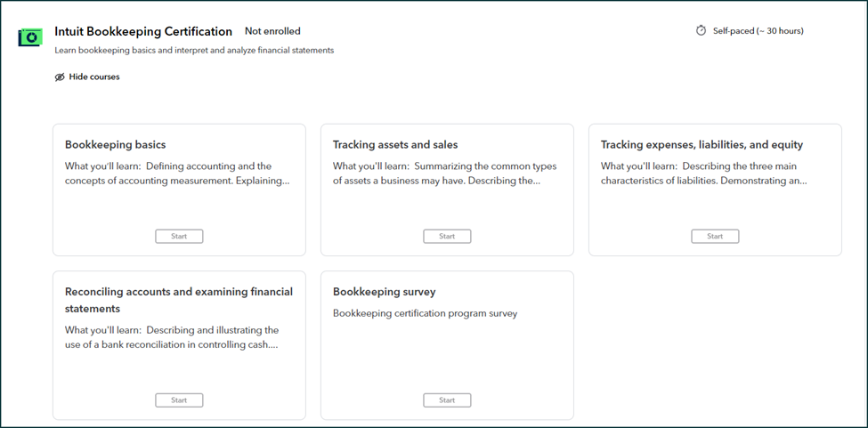Image resolution: width=868 pixels, height=428 pixels.
Task: Start the Reconciling accounts course
Action: pyautogui.click(x=179, y=400)
